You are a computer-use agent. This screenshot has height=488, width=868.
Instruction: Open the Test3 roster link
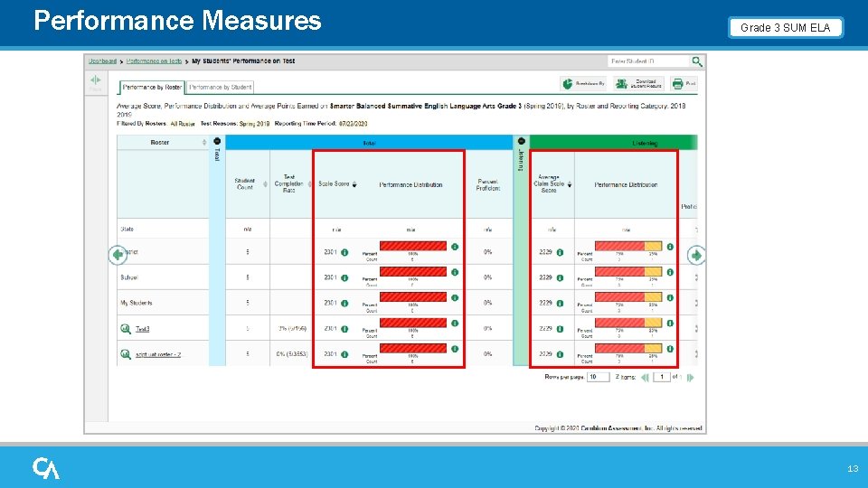pyautogui.click(x=142, y=329)
